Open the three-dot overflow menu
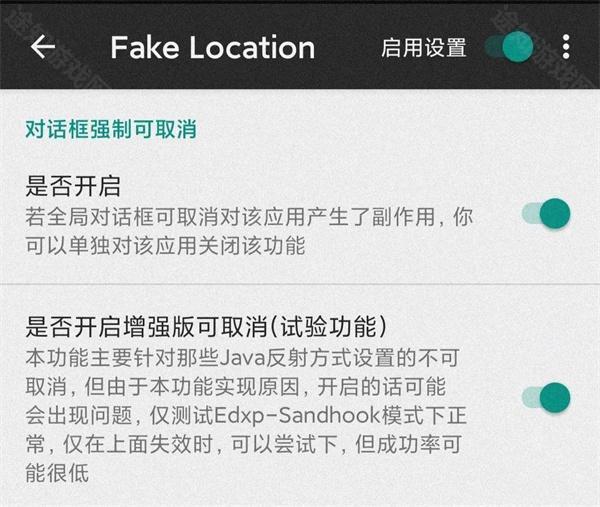 point(566,47)
